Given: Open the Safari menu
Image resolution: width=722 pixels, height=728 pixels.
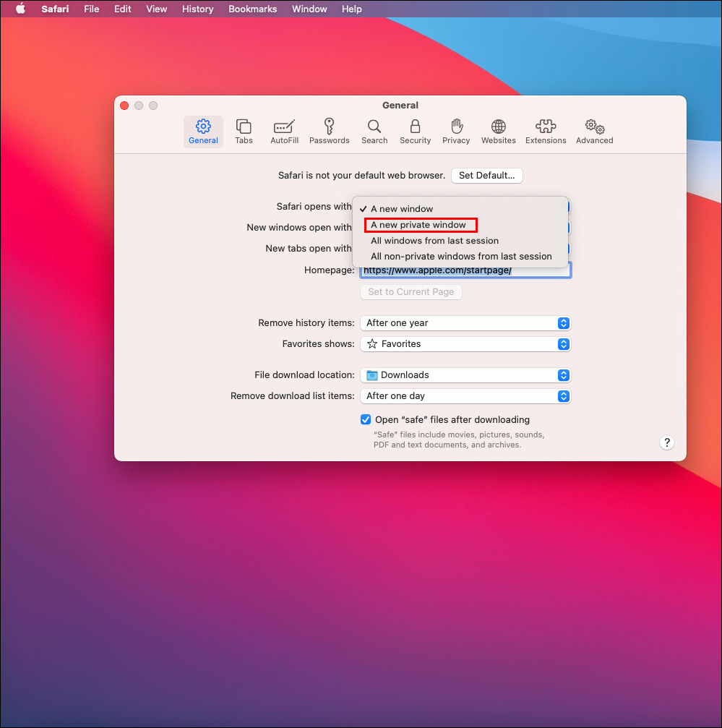Looking at the screenshot, I should point(55,9).
